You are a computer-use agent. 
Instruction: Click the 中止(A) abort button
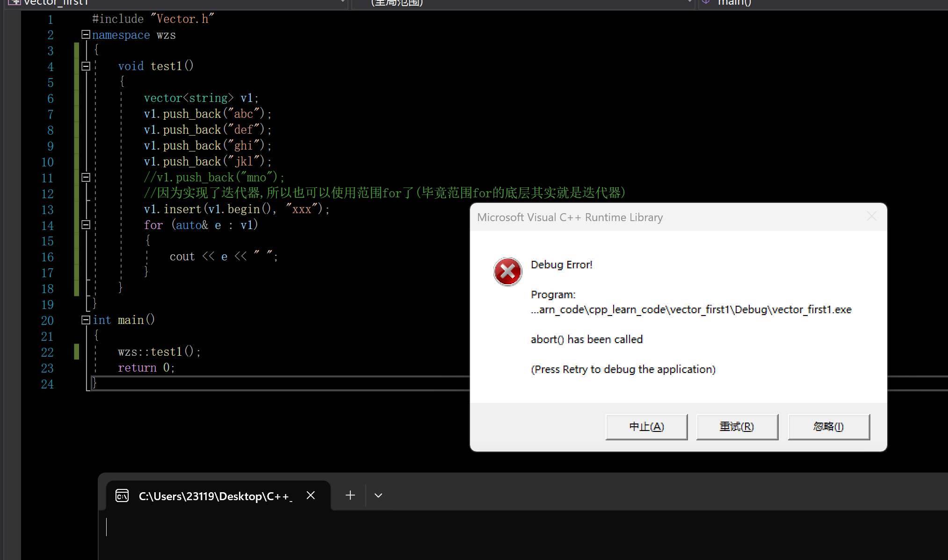pyautogui.click(x=646, y=427)
